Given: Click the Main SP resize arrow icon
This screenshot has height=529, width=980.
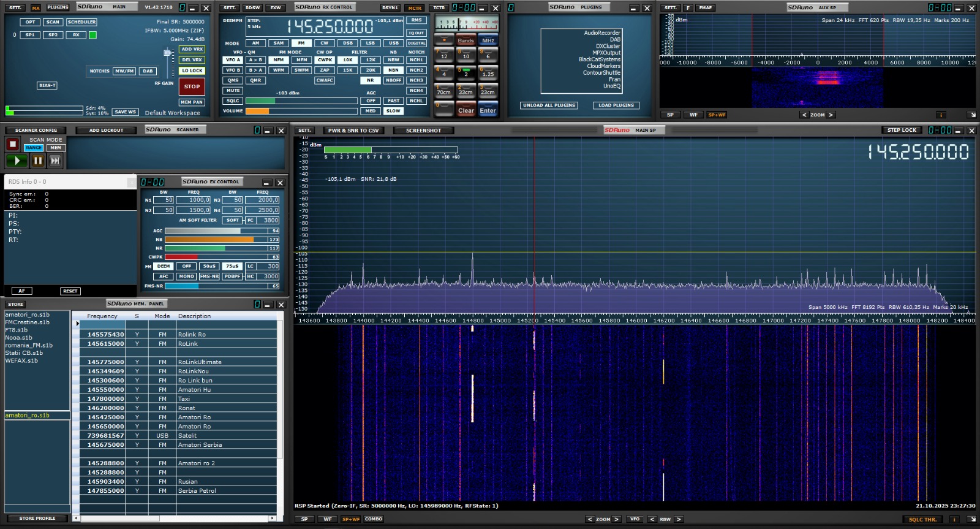Looking at the screenshot, I should tap(972, 519).
